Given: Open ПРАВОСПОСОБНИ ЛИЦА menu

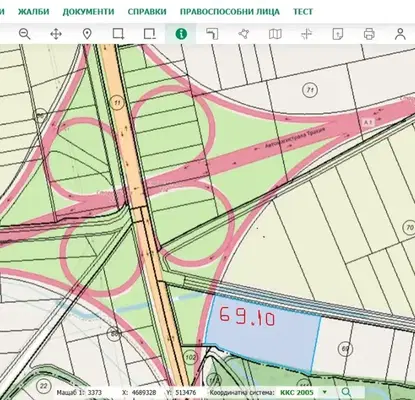Looking at the screenshot, I should tap(230, 12).
